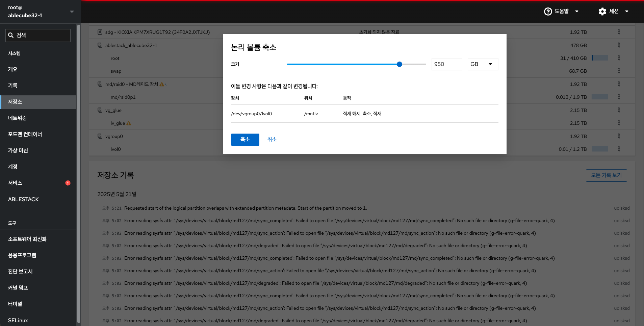Go to 네트워킹 in the sidebar

pos(18,118)
